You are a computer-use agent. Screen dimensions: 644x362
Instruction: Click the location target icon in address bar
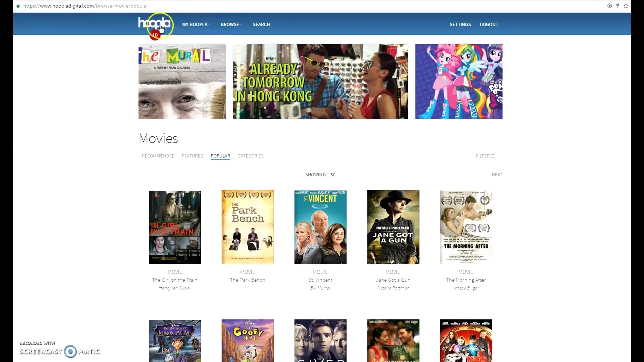(x=610, y=6)
